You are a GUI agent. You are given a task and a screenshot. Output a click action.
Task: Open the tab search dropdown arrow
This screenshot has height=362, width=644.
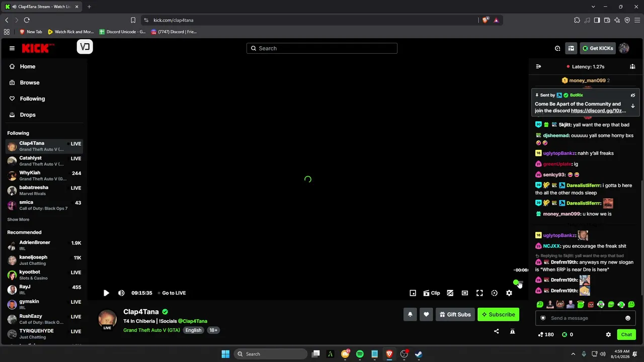tap(593, 7)
